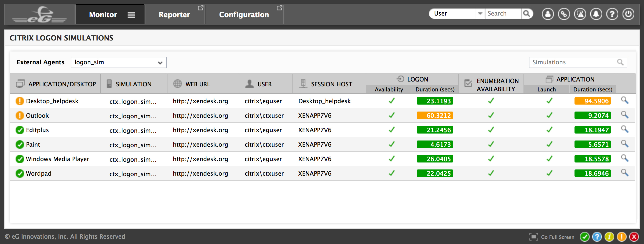The width and height of the screenshot is (644, 244).
Task: Click the top bar search magnifier
Action: pyautogui.click(x=527, y=14)
